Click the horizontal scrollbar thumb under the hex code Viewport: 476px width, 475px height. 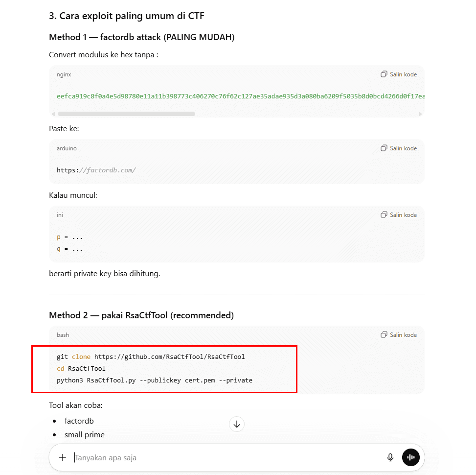point(126,114)
